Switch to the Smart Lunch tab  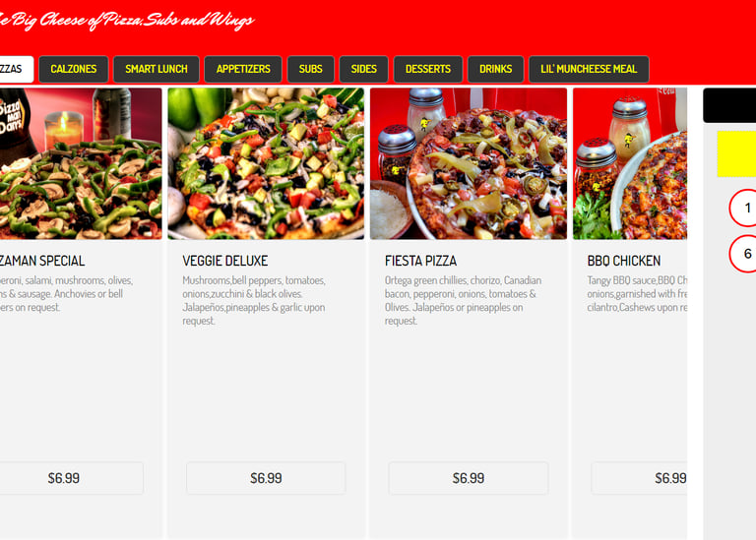coord(157,70)
